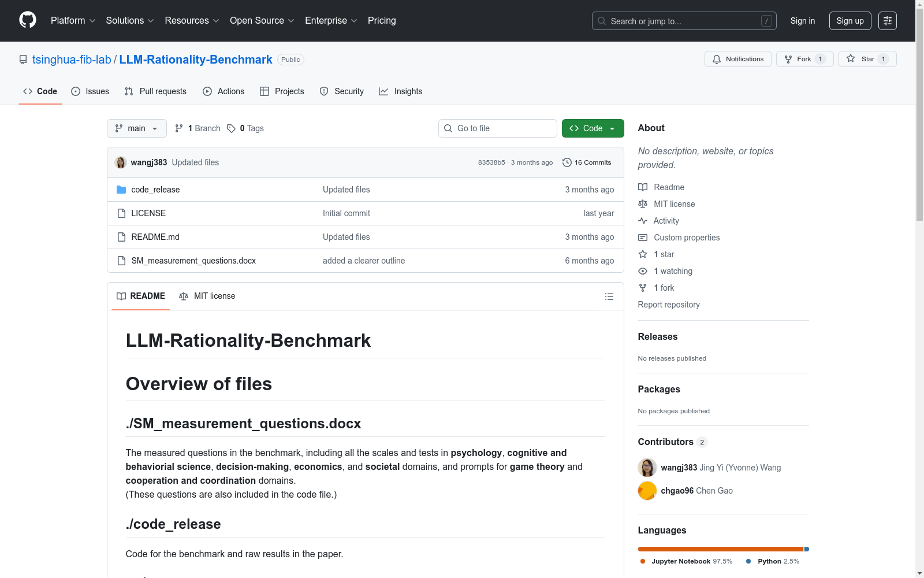This screenshot has width=924, height=578.
Task: Expand the Platform menu
Action: (73, 20)
